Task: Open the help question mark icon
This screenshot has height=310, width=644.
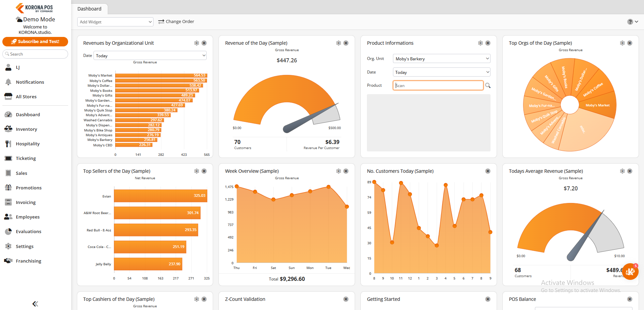Action: tap(630, 22)
